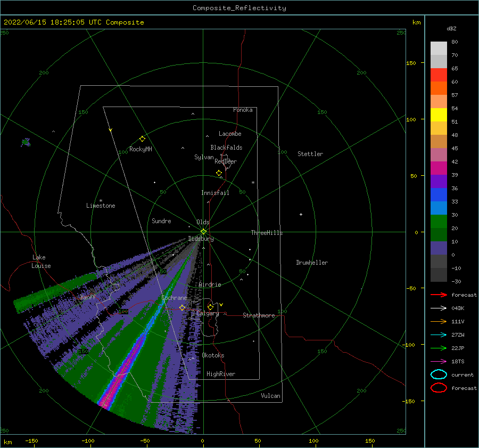479x448 pixels.
Task: Click the white 04DK arrow legend icon
Action: pyautogui.click(x=439, y=308)
